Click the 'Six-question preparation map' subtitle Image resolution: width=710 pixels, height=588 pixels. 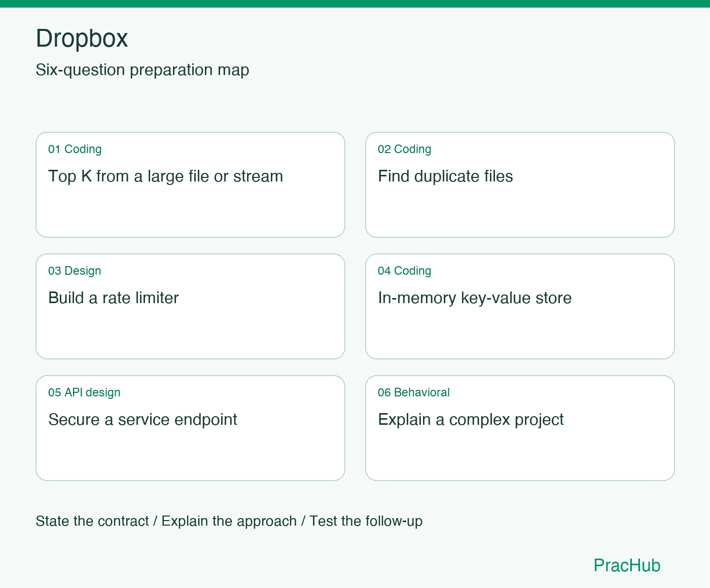click(x=143, y=70)
